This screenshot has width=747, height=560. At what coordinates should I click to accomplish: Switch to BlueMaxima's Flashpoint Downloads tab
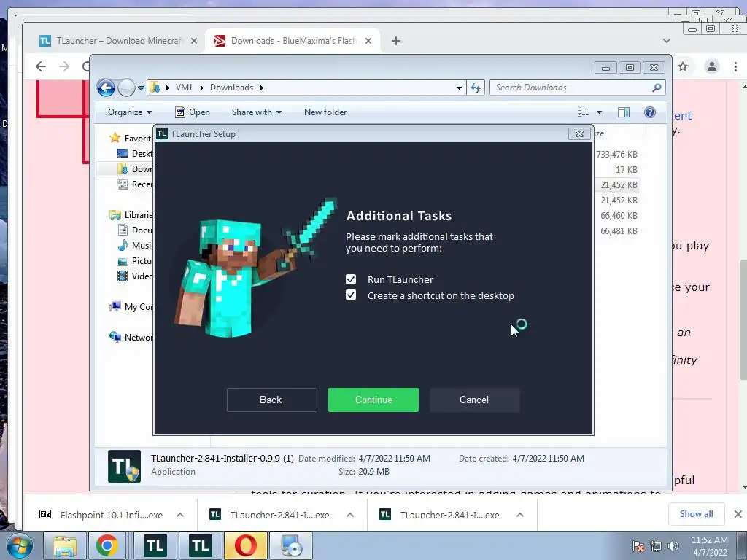[x=293, y=41]
